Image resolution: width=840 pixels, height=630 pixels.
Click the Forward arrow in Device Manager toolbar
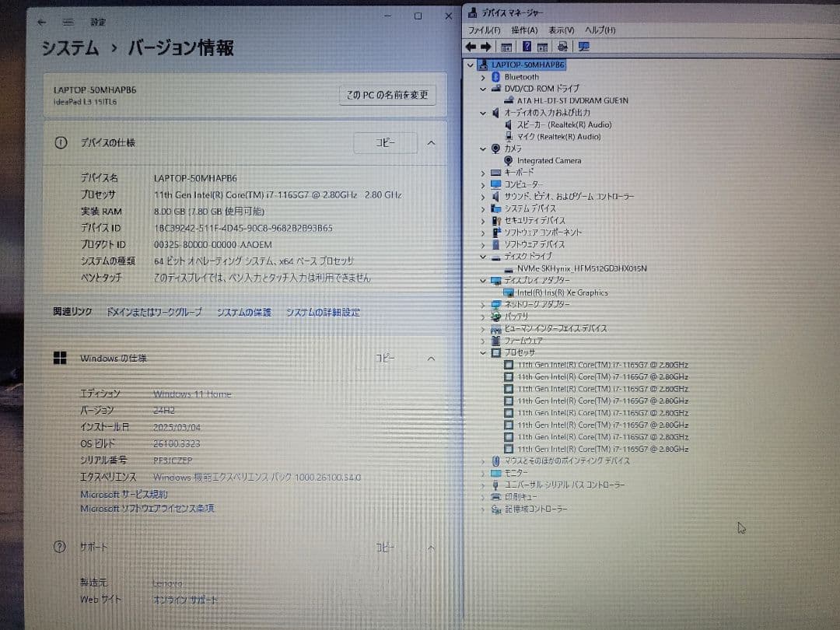485,47
